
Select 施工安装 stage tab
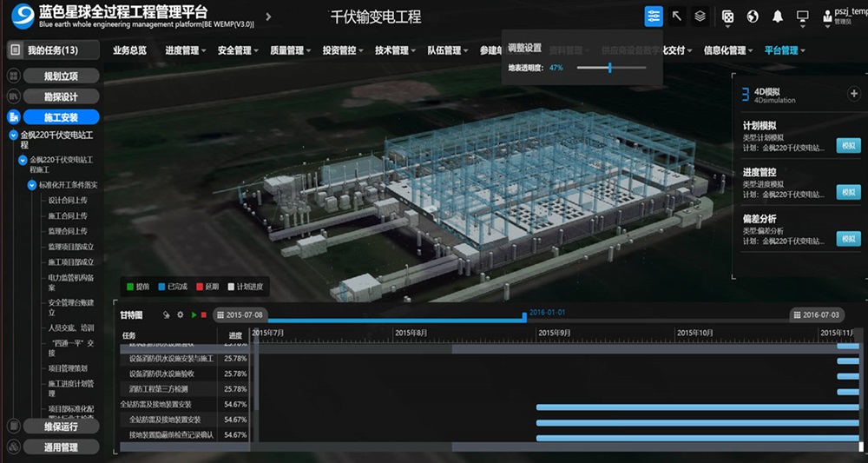tap(61, 117)
